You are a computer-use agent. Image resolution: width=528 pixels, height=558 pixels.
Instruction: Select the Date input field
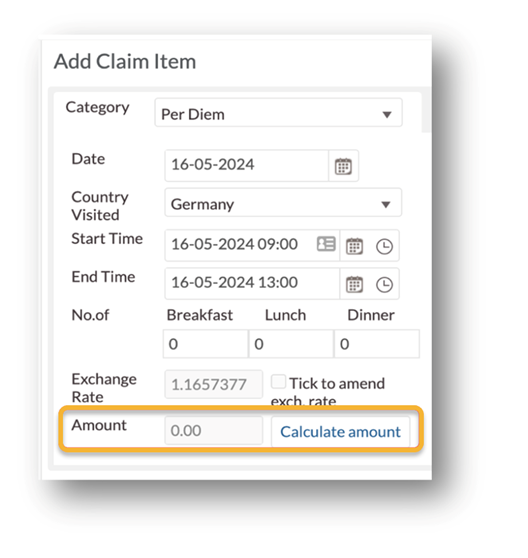[246, 165]
